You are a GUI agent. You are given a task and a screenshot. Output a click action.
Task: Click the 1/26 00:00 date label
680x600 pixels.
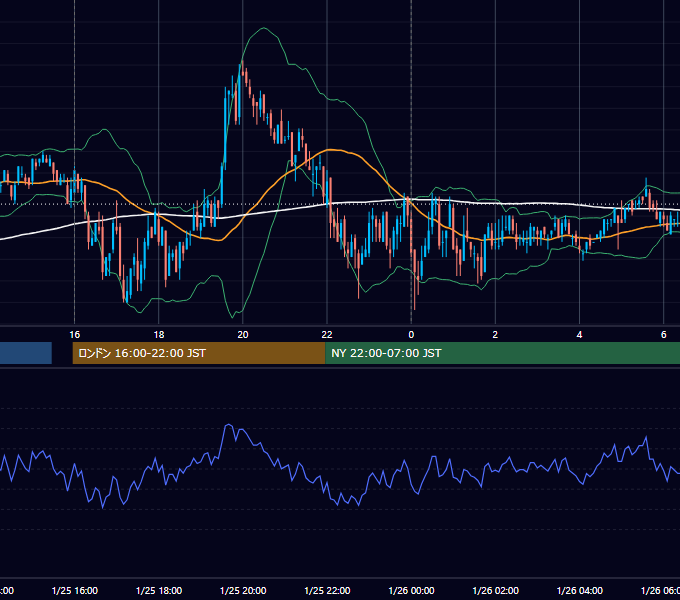click(411, 590)
